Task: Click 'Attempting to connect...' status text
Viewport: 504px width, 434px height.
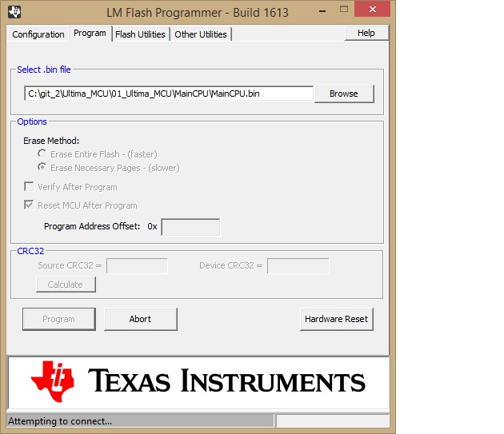Action: point(60,421)
